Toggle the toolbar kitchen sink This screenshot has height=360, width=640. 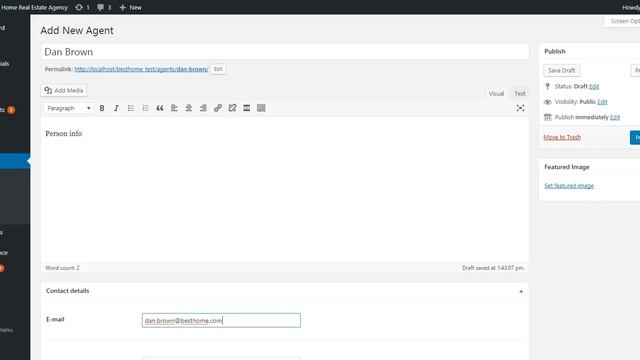(261, 108)
